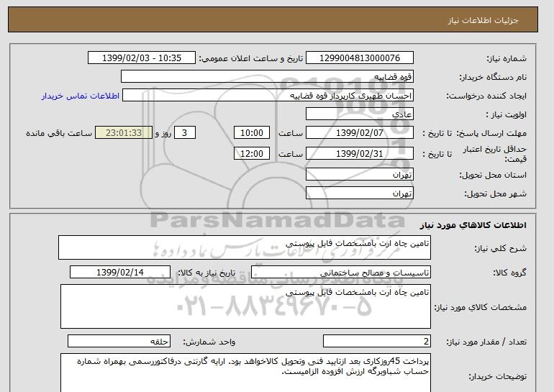
Task: Click the label اولویت نیاز
Action: click(506, 114)
